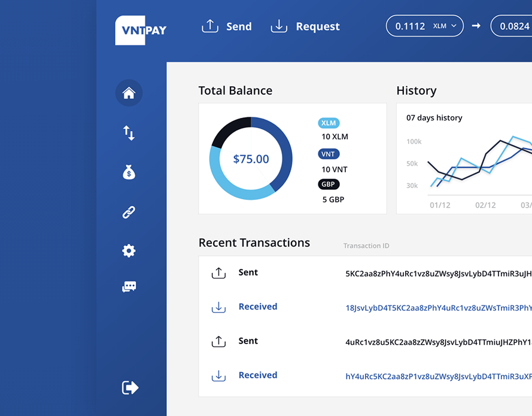The height and width of the screenshot is (416, 532).
Task: Click the received icon of 18JsvLybD4T transaction
Action: pos(218,307)
